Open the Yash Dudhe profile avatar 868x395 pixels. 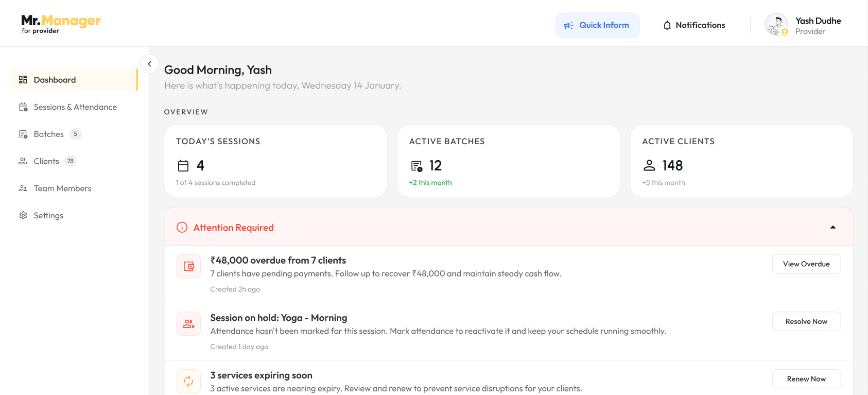pyautogui.click(x=776, y=25)
